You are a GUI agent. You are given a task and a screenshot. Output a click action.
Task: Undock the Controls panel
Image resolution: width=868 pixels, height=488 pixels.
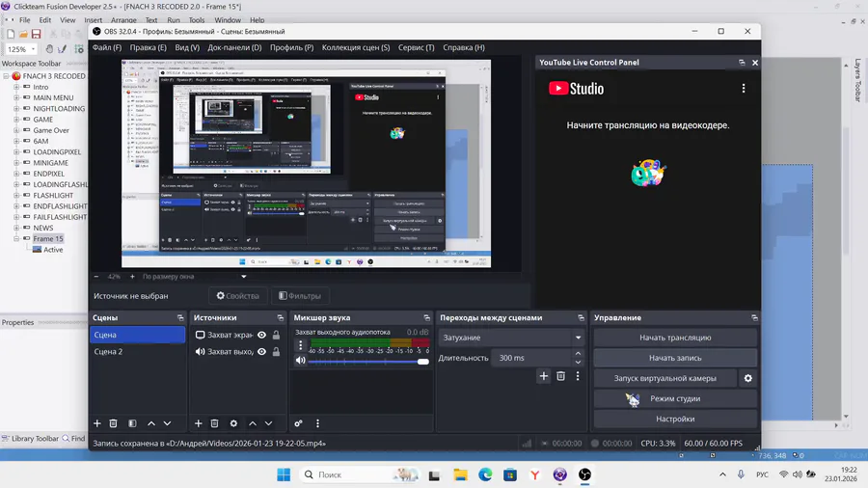click(754, 317)
